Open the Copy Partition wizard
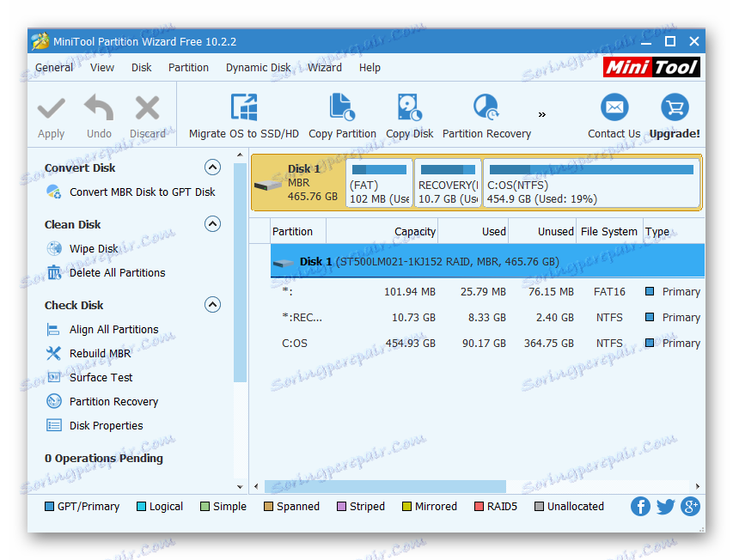 (342, 116)
